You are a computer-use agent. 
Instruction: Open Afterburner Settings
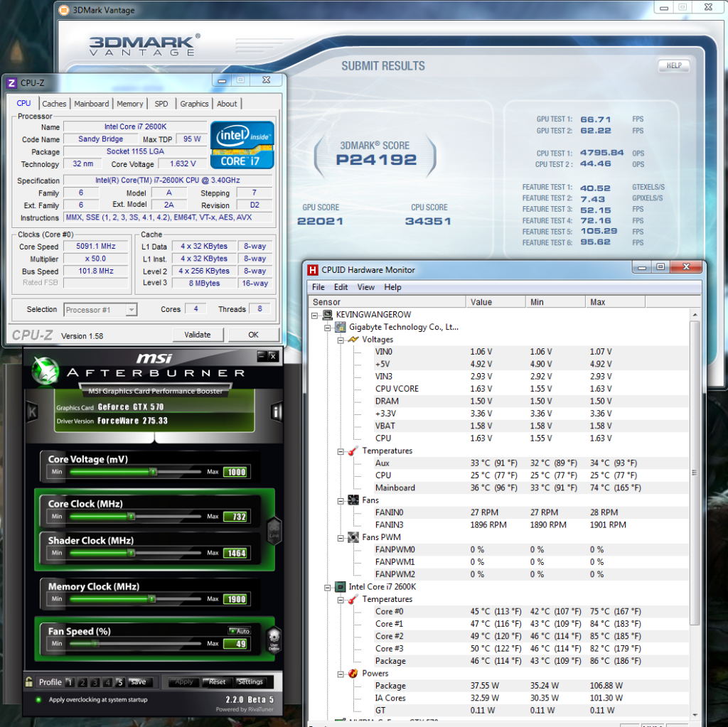(x=250, y=682)
